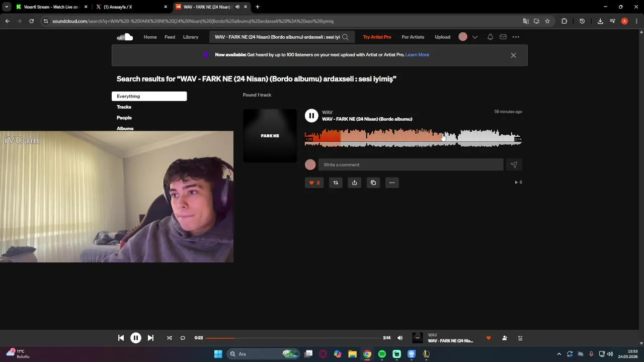Open Spotify from the taskbar
644x362 pixels.
(382, 354)
